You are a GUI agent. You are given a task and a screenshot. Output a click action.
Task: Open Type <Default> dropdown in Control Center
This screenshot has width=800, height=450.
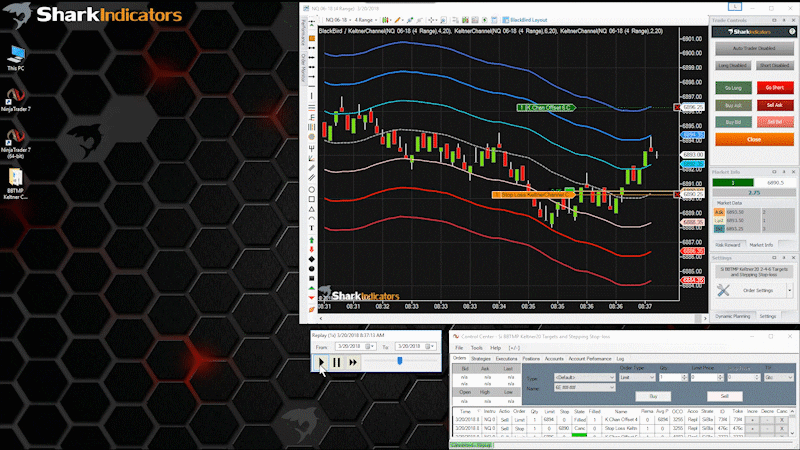pyautogui.click(x=584, y=378)
